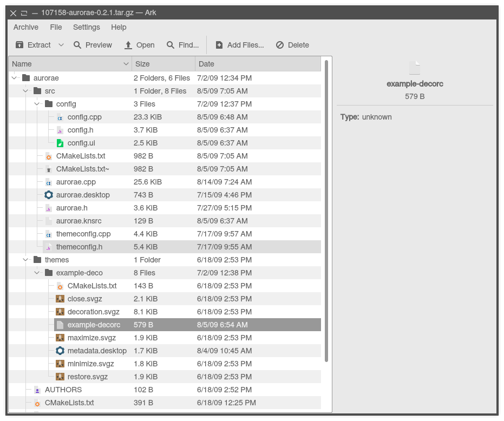
Task: Click the example-deco folder icon
Action: 49,273
